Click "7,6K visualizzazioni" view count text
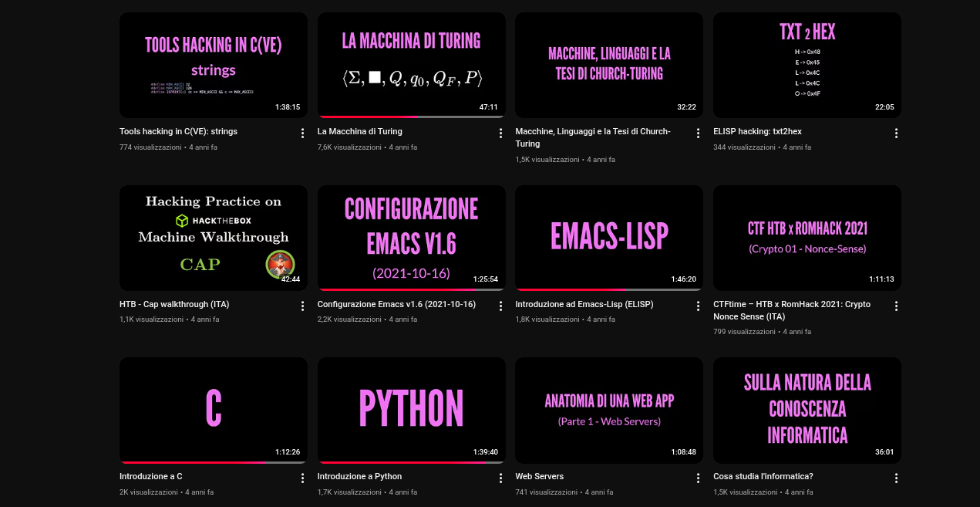980x507 pixels. (349, 147)
